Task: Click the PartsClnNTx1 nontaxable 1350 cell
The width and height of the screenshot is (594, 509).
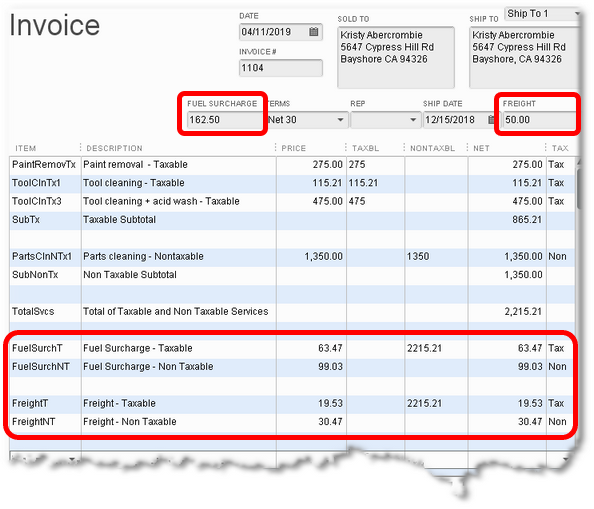Action: [x=436, y=257]
